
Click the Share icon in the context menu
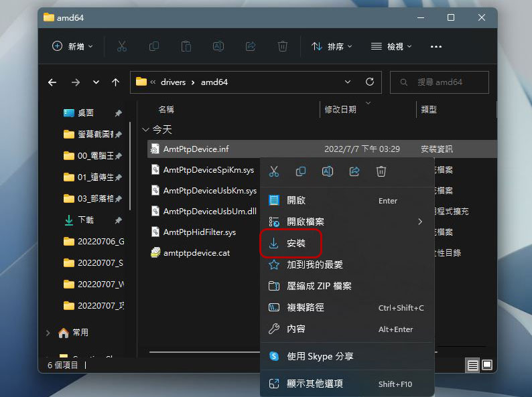pos(354,171)
